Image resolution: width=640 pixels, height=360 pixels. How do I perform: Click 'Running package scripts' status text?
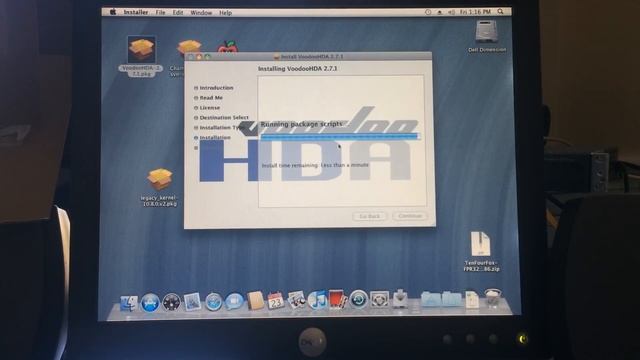point(302,124)
